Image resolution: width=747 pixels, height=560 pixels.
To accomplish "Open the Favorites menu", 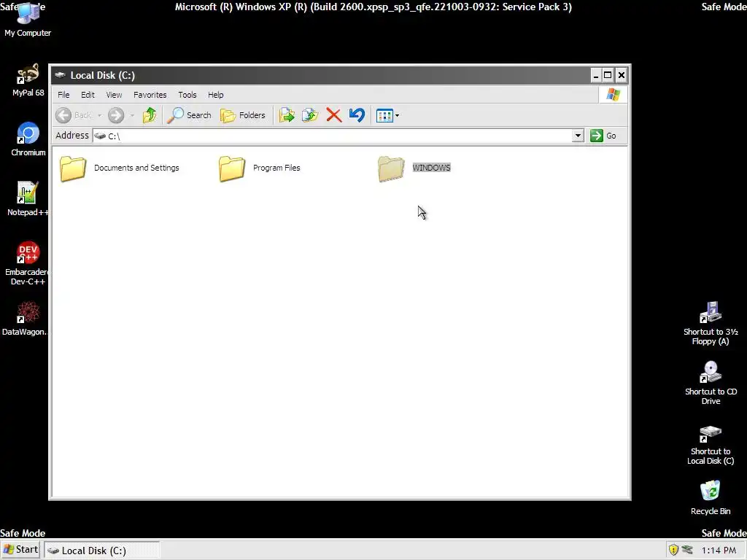I will 150,95.
